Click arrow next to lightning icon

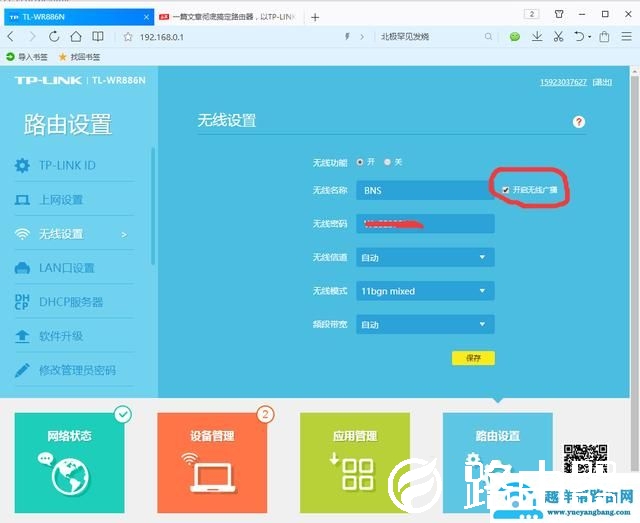click(362, 37)
